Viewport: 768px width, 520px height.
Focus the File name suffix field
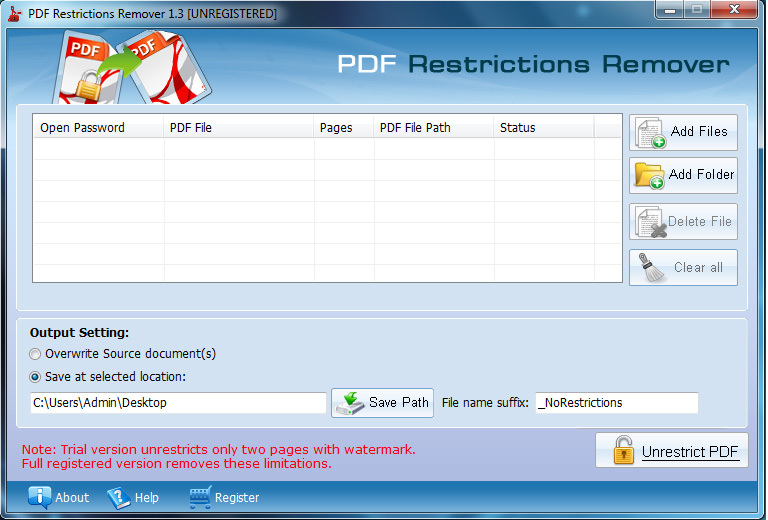pos(617,402)
